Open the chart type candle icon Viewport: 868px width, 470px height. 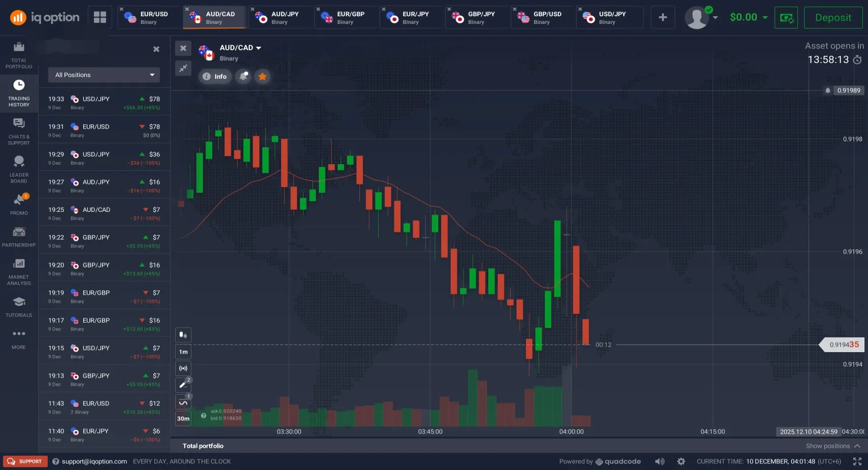click(183, 334)
